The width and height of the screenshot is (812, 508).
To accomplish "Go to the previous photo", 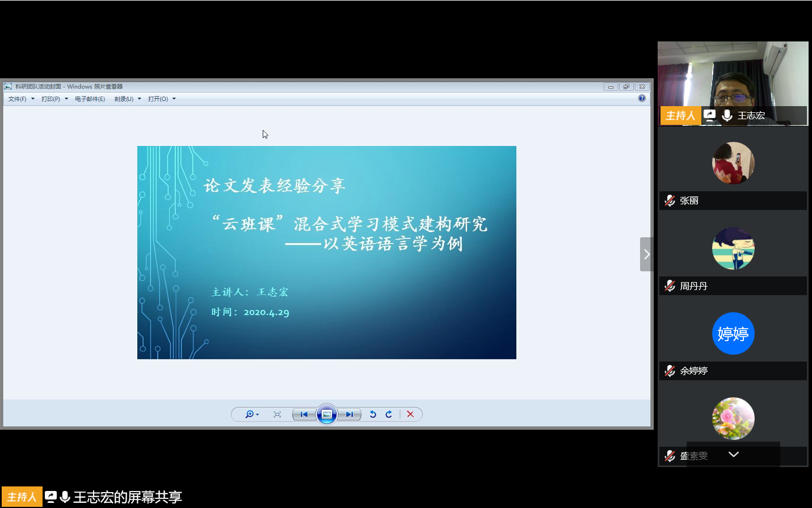I will click(304, 414).
